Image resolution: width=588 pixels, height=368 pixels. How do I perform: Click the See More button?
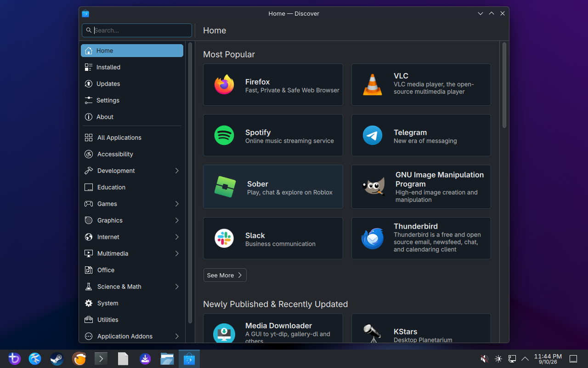tap(225, 275)
